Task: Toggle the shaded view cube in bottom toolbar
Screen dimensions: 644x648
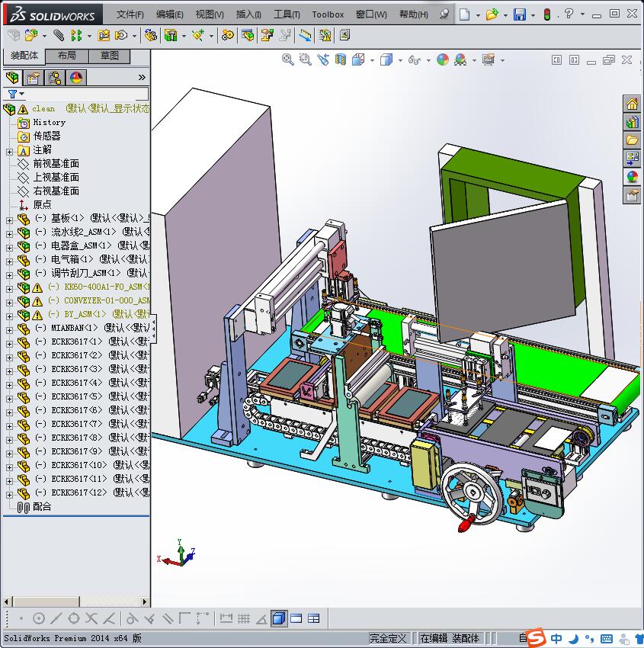Action: pyautogui.click(x=278, y=618)
